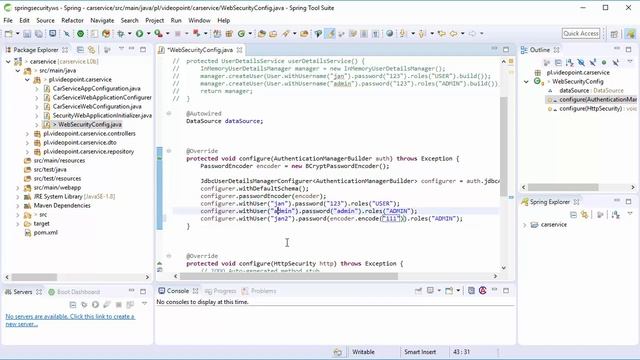Click the Debug bug icon in toolbar
The width and height of the screenshot is (640, 360).
pyautogui.click(x=121, y=33)
